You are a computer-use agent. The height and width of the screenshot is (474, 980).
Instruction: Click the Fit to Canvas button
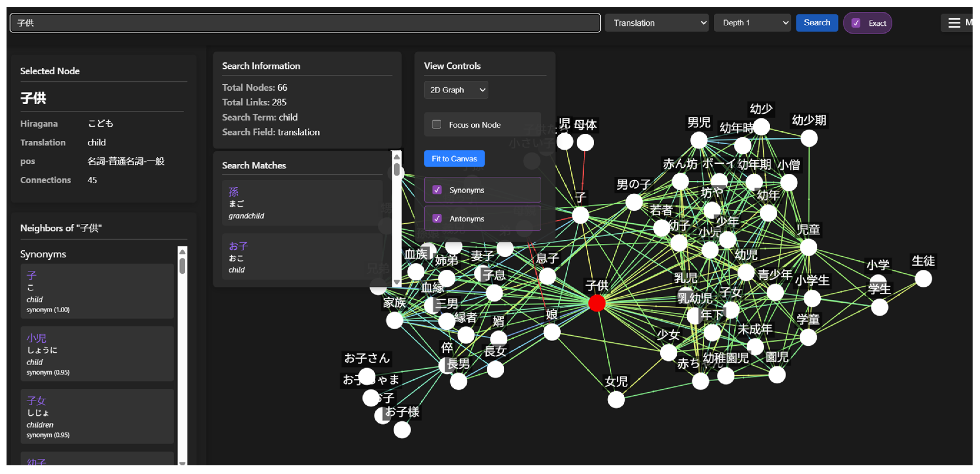point(454,159)
